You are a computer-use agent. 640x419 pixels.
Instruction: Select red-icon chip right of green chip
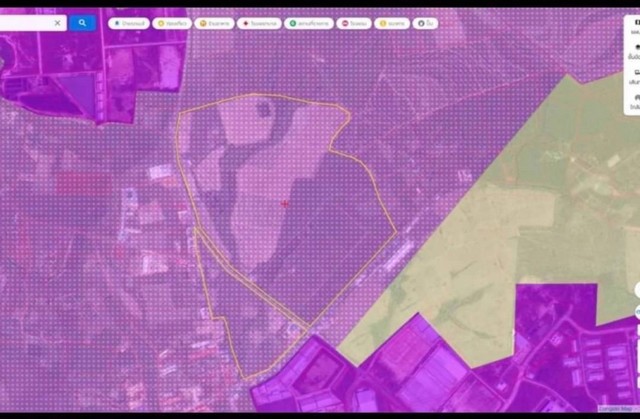click(x=356, y=22)
